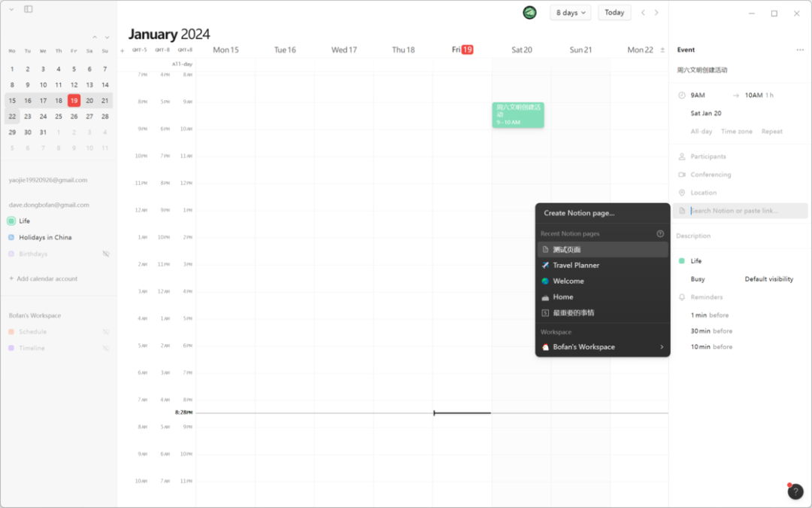Toggle the sidebar panel icon

(x=29, y=9)
